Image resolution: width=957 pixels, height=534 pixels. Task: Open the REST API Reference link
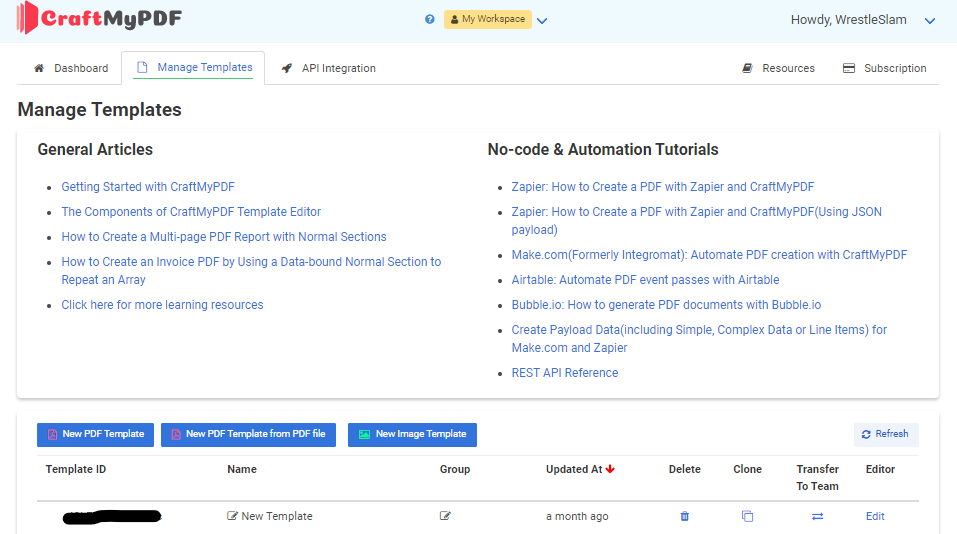click(x=565, y=373)
